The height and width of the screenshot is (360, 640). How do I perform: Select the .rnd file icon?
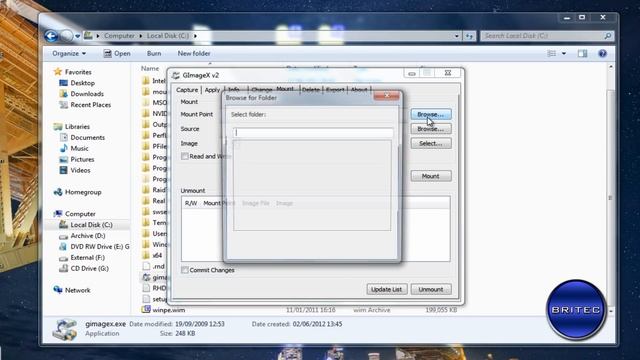pos(146,266)
